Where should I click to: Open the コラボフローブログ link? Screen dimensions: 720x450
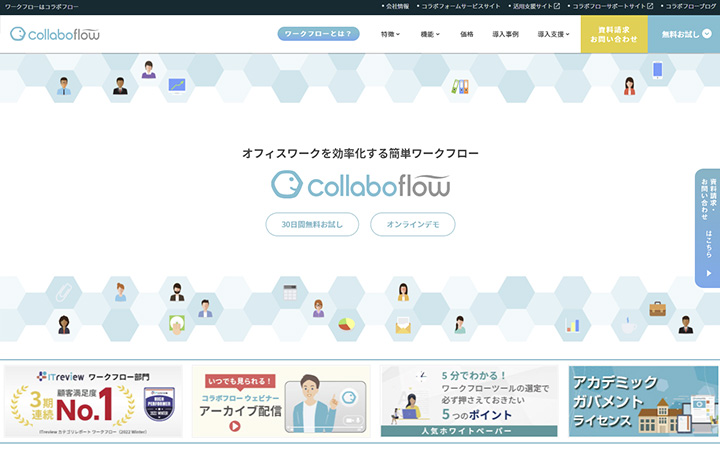click(690, 6)
